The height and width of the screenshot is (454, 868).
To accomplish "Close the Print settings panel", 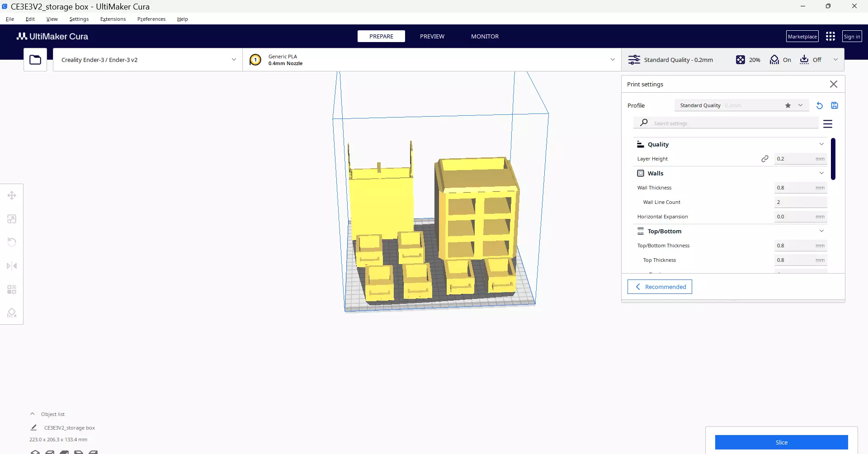I will click(834, 84).
